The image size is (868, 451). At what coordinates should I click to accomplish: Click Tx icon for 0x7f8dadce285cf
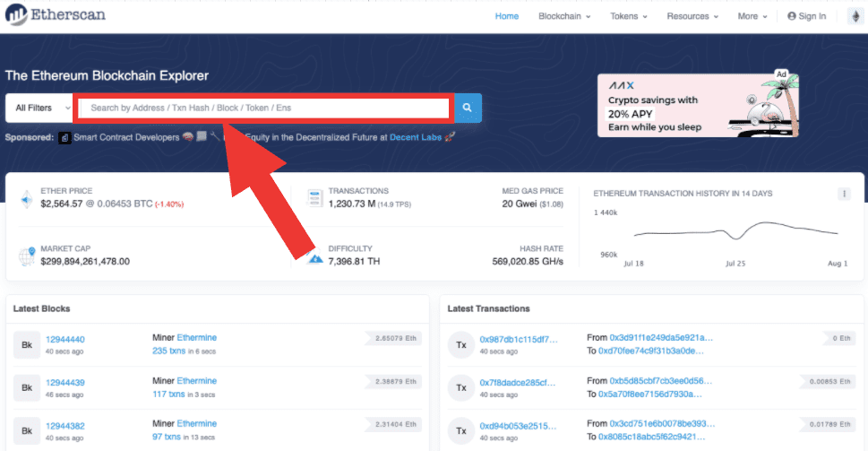click(461, 388)
